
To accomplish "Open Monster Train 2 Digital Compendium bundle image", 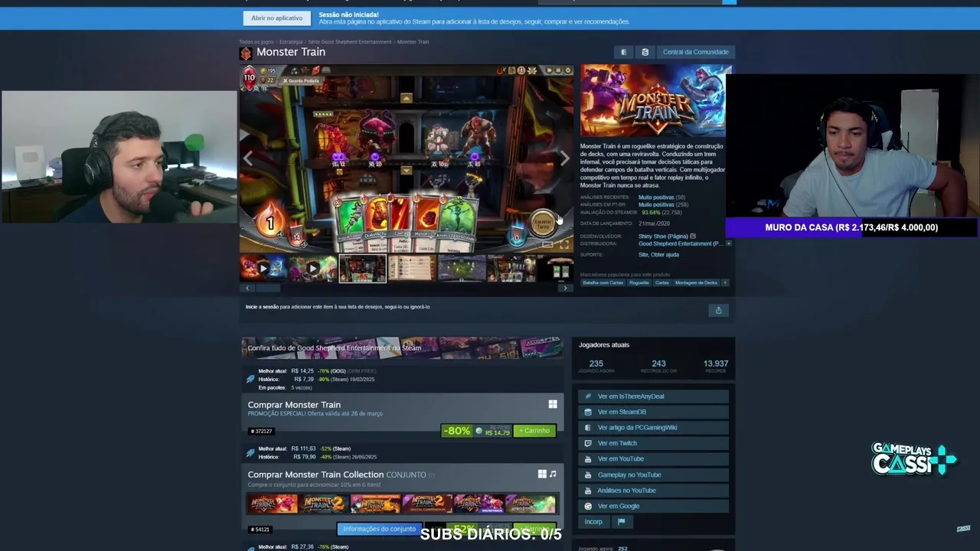I will coord(427,504).
